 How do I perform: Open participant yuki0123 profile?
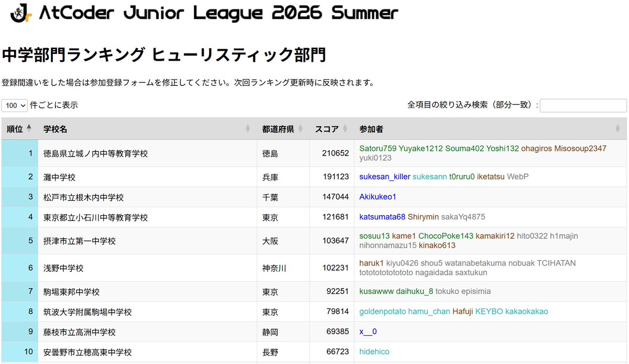(x=375, y=158)
